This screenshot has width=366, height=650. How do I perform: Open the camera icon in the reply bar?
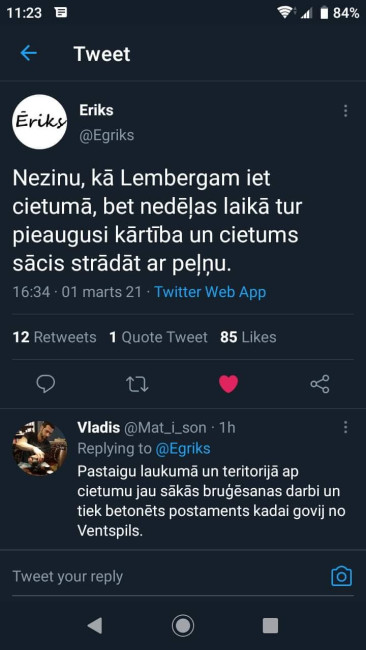pyautogui.click(x=342, y=577)
